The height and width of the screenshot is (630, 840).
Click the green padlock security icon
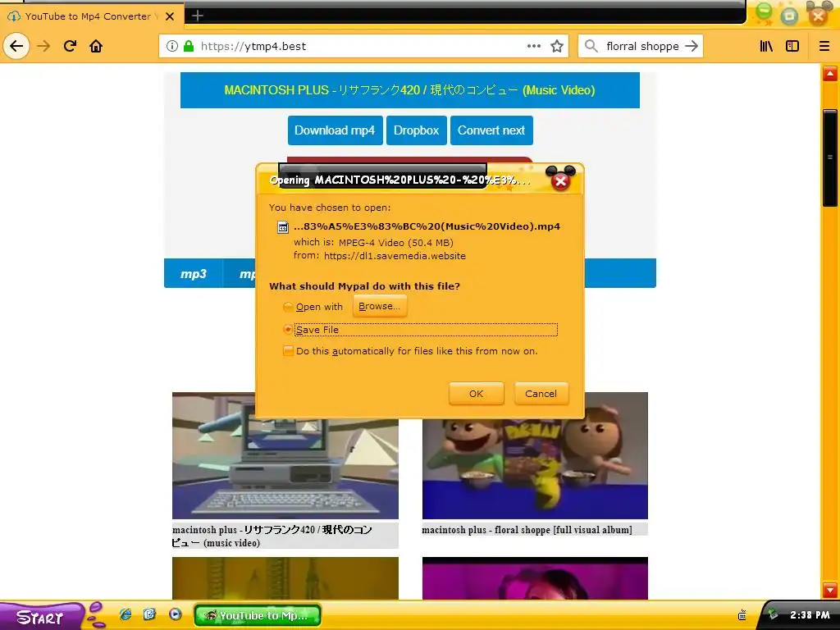coord(189,46)
